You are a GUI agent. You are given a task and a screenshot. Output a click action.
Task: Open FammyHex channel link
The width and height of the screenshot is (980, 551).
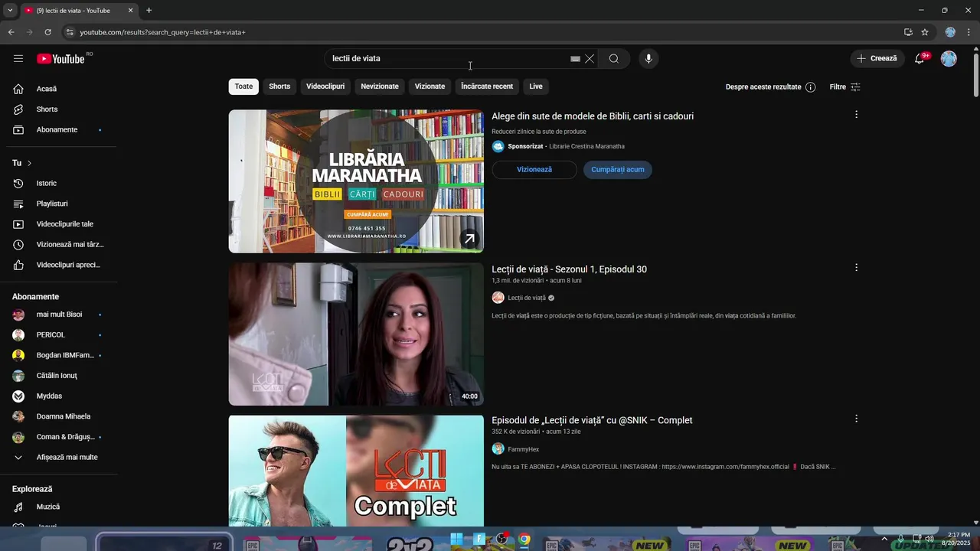(x=524, y=449)
